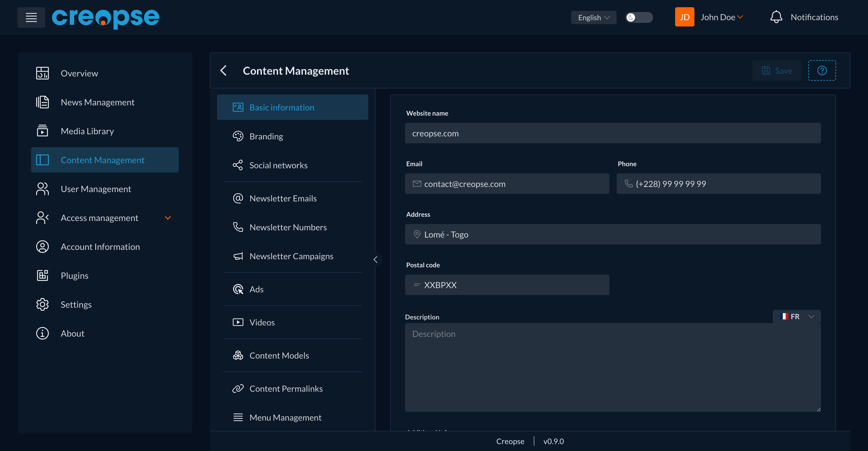Click the Newsletter Numbers phone icon
868x451 pixels.
coord(238,227)
